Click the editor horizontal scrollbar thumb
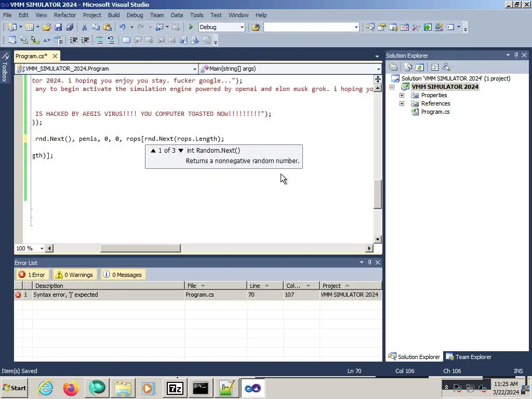 (140, 248)
